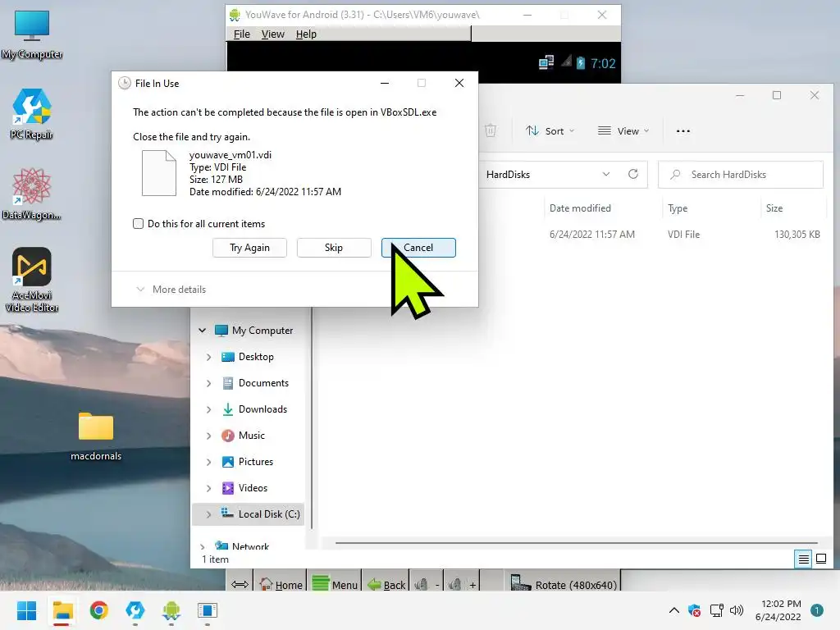Click the YouWave resize arrows icon
Screen dimensions: 840x630
point(240,584)
